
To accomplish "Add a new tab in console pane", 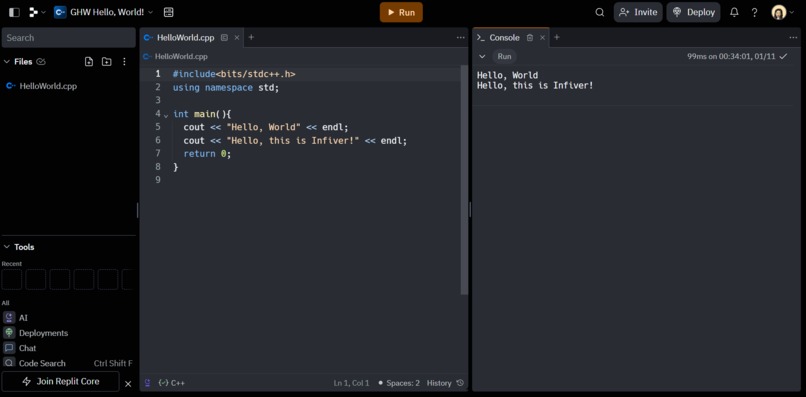I will point(556,37).
